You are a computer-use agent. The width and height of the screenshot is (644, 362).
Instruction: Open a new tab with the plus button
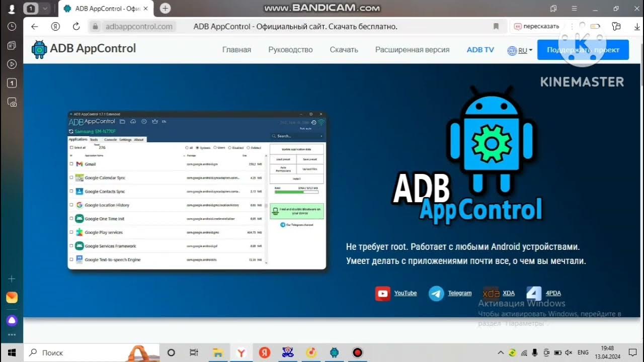165,9
